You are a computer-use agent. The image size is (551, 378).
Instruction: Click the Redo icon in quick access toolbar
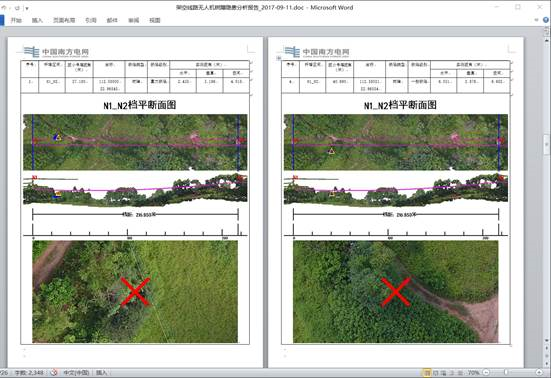tap(17, 7)
